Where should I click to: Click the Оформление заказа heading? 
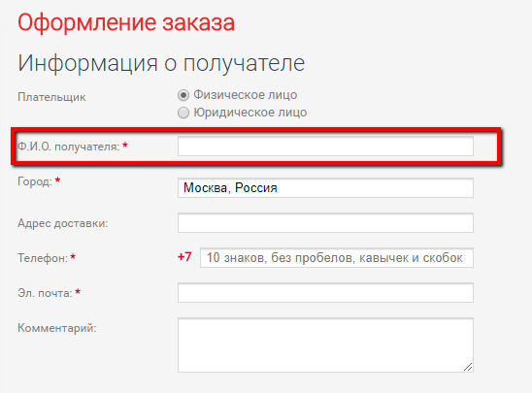click(x=126, y=23)
